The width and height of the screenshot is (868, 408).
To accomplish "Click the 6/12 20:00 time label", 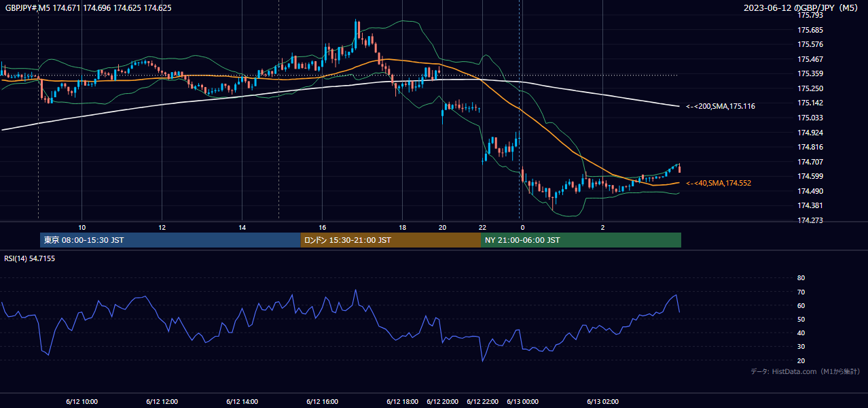I will point(442,401).
